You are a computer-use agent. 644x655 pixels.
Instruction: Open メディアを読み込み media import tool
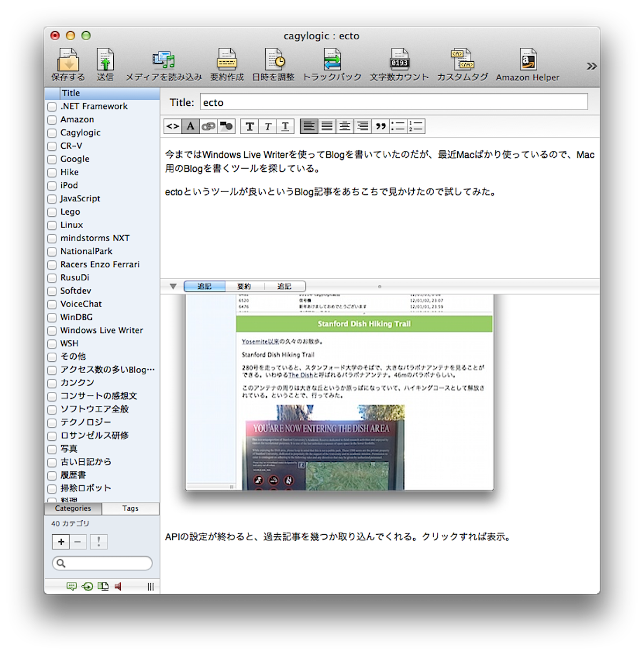click(163, 61)
